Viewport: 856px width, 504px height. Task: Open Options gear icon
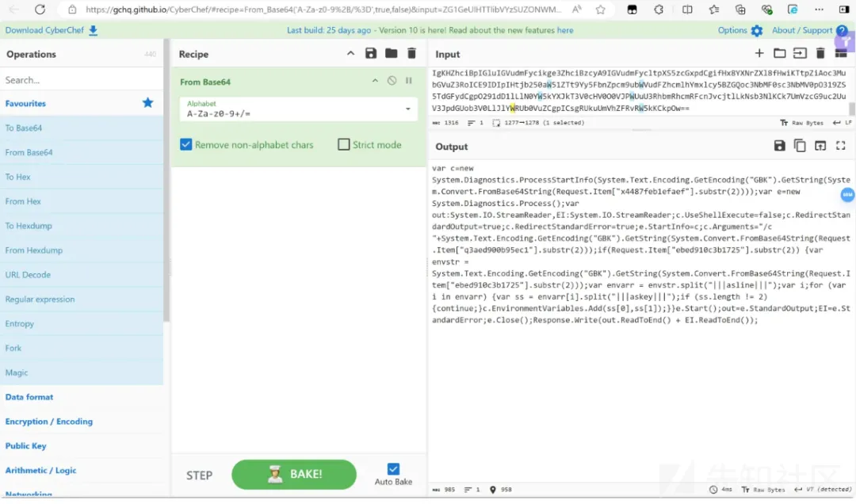point(757,31)
